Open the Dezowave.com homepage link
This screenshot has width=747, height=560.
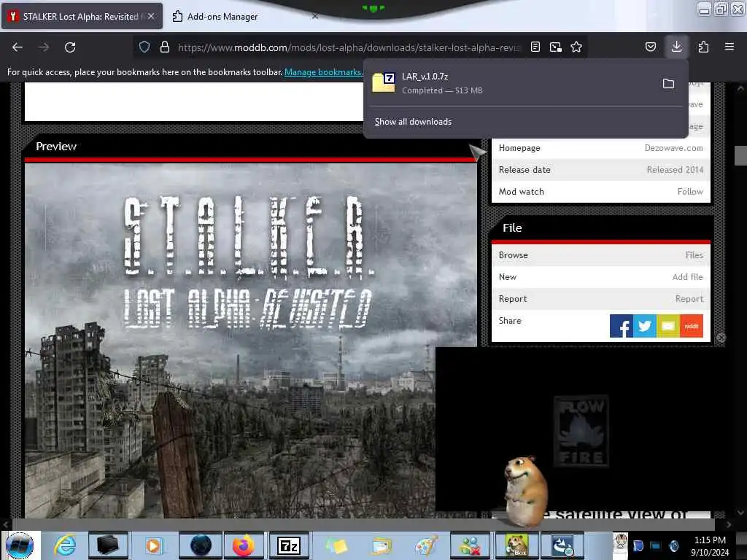673,148
